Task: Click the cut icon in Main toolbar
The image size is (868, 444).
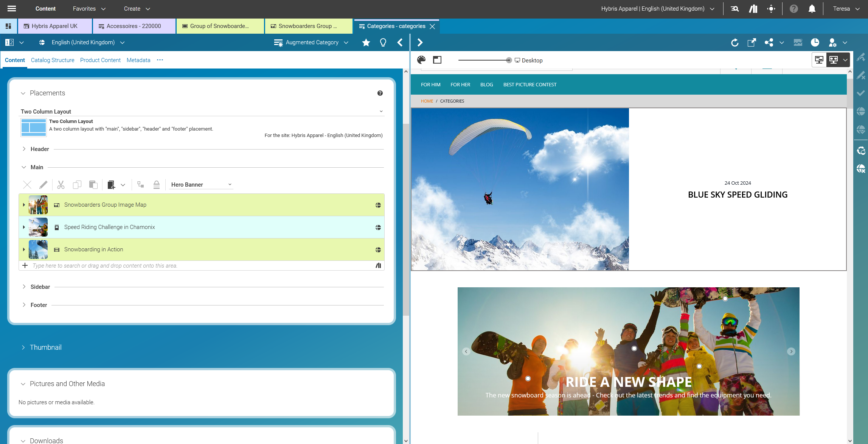Action: 61,185
